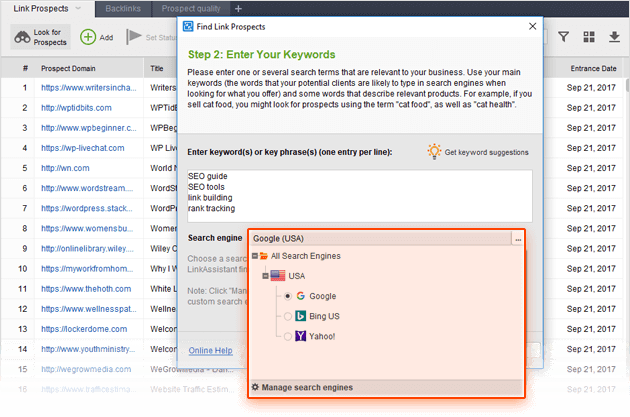Viewport: 630px width, 417px height.
Task: Collapse the USA tree node
Action: click(x=264, y=276)
